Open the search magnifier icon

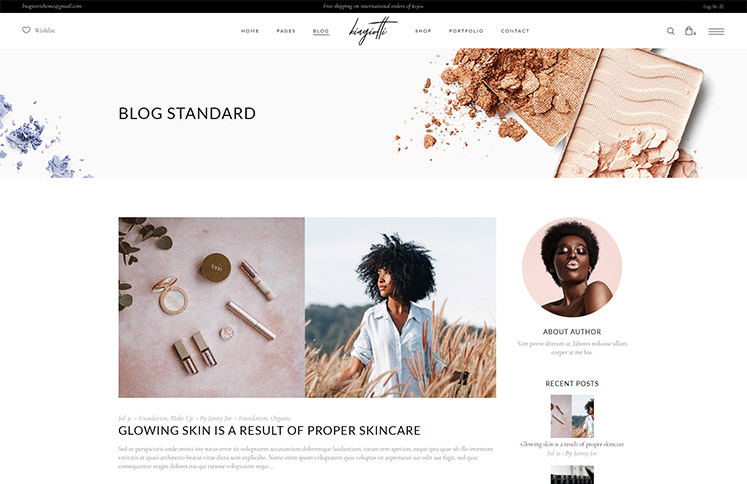pyautogui.click(x=670, y=31)
